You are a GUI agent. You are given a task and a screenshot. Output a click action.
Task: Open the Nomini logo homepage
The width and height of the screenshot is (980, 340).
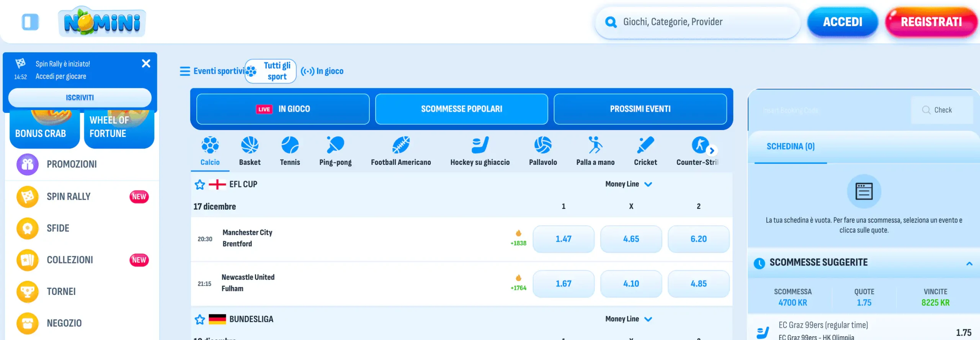pos(102,22)
